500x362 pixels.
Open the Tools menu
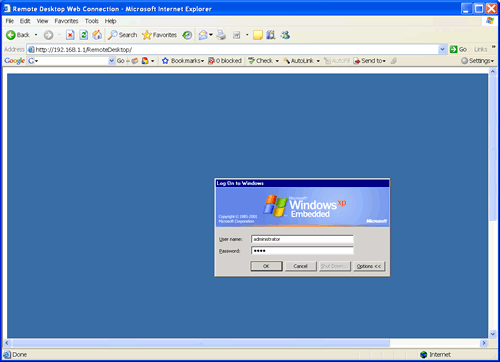[92, 21]
